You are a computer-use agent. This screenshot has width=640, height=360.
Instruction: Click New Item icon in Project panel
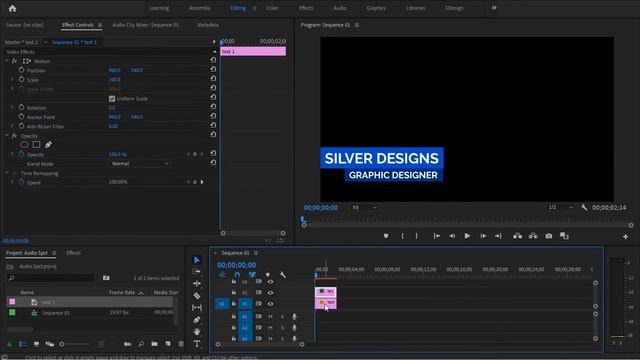168,344
